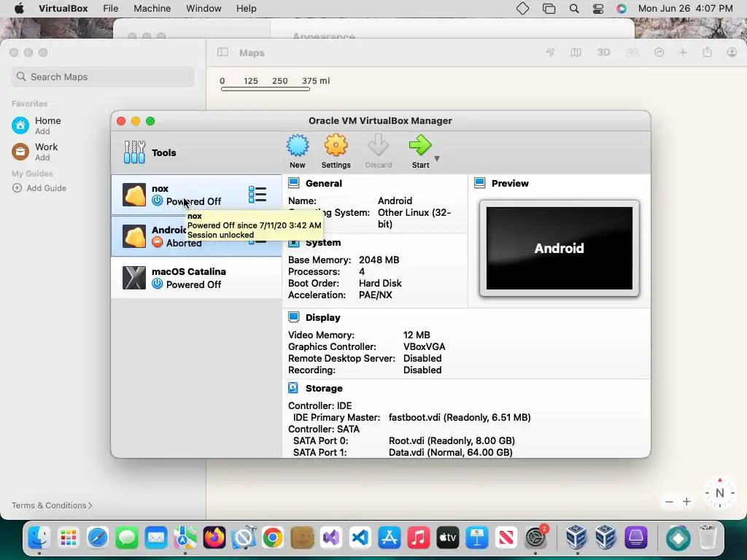The image size is (747, 560).
Task: Select the Android virtual machine
Action: coord(196,236)
